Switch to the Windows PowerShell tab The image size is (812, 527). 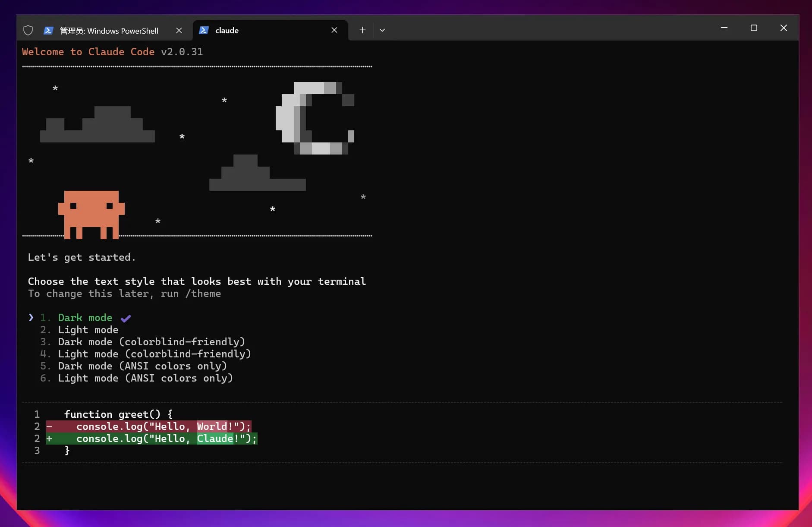109,31
